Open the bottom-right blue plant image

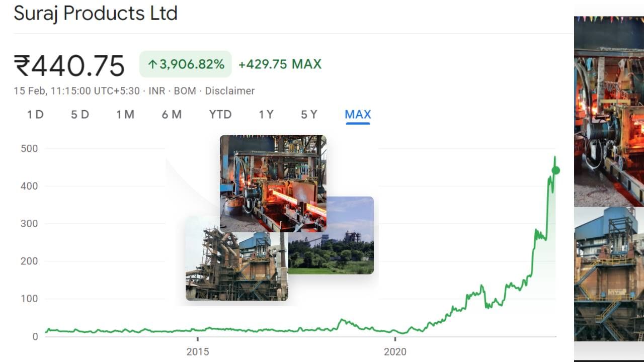point(609,274)
